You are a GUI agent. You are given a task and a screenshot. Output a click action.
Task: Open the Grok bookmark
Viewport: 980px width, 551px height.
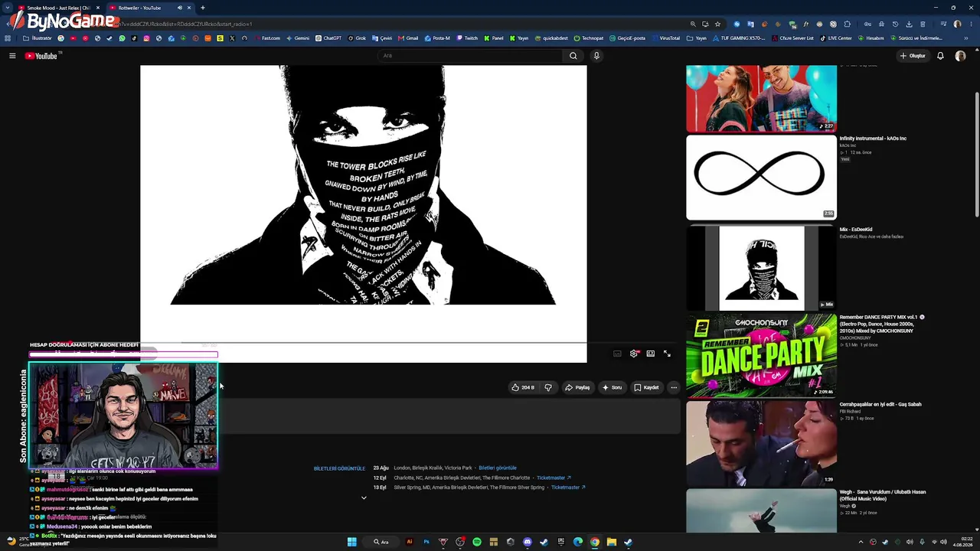coord(357,38)
